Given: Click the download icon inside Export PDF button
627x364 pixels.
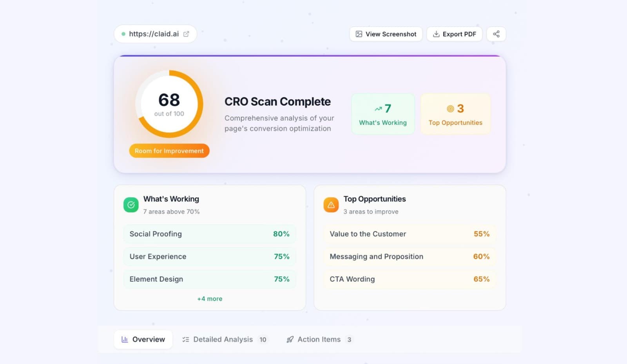Looking at the screenshot, I should point(436,34).
